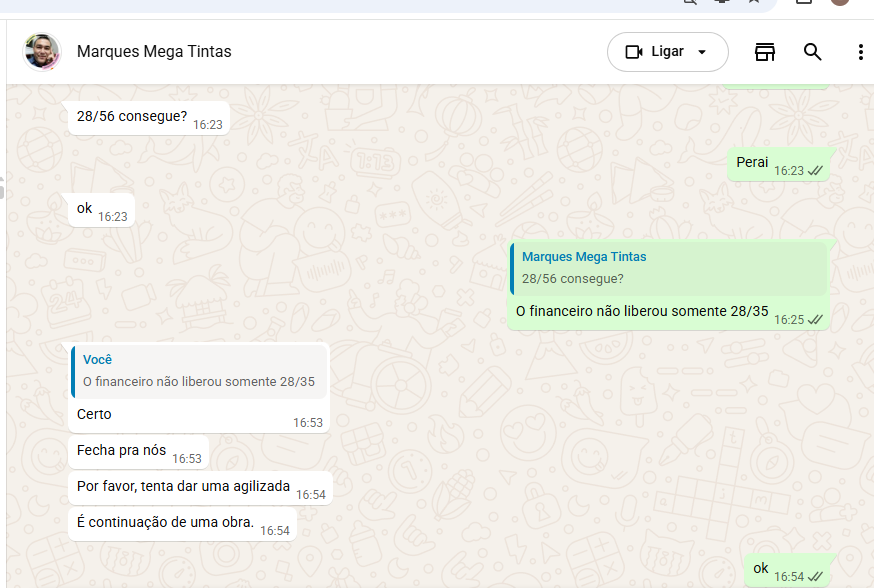Open contact info via Marques Mega Tintas header
Screen dimensions: 874x588
click(x=154, y=52)
